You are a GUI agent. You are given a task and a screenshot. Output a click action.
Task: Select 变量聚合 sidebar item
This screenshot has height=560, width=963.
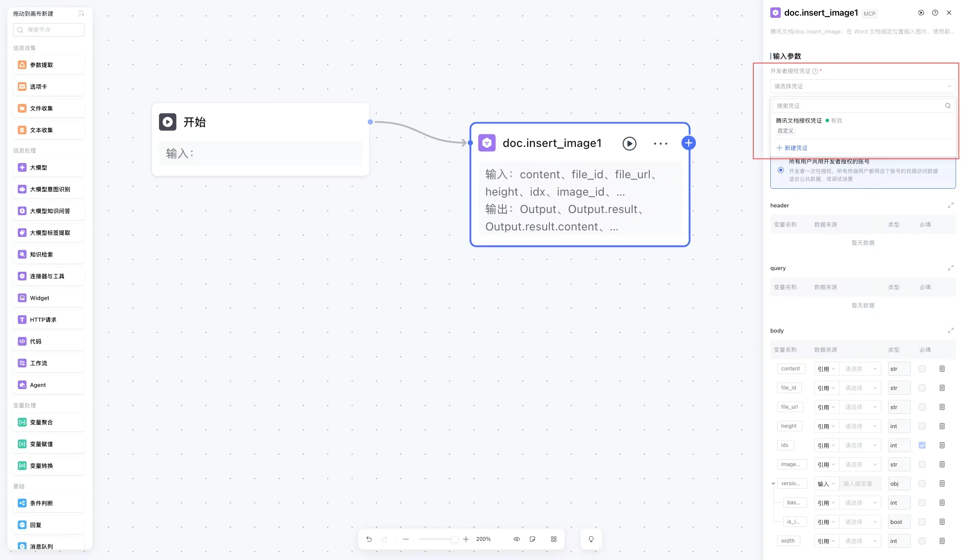click(49, 422)
